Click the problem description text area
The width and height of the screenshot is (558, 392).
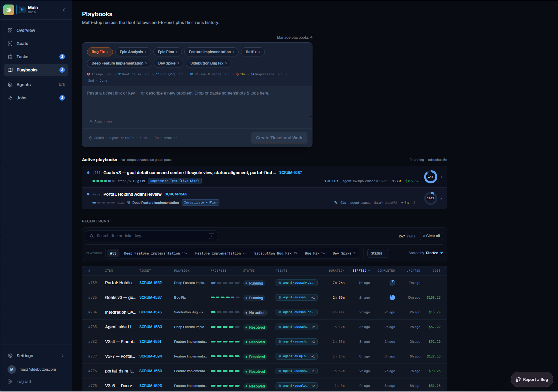[197, 103]
